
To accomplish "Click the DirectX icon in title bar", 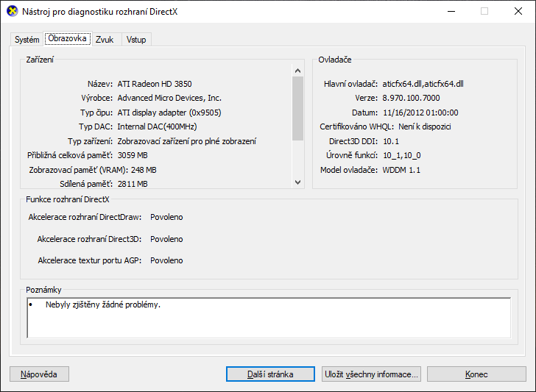I will point(13,11).
